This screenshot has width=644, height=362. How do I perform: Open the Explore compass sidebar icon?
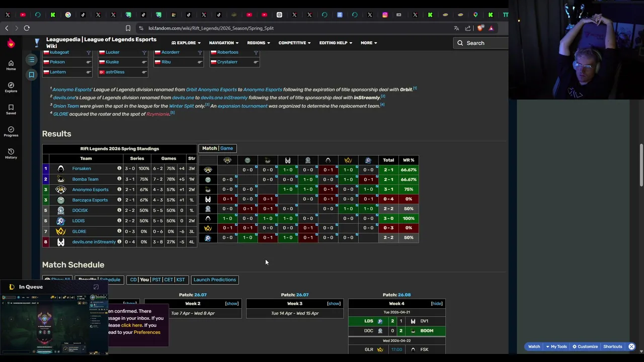[x=11, y=87]
